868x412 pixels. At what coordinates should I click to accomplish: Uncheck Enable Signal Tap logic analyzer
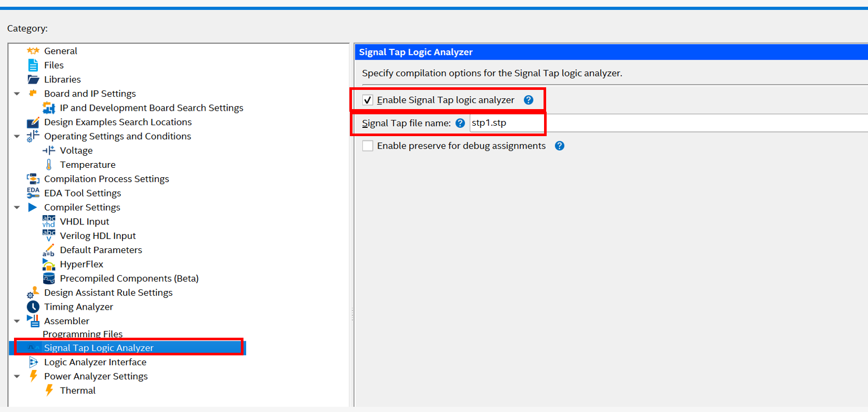[368, 100]
